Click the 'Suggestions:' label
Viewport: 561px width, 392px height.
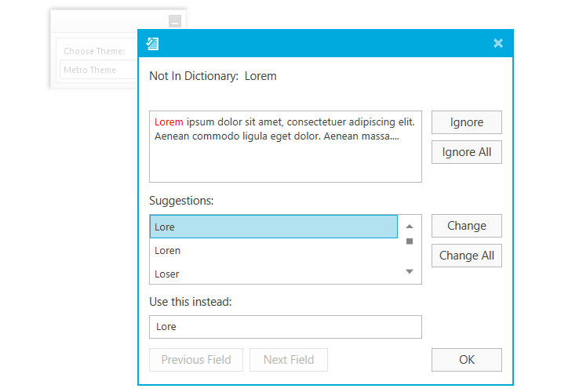pyautogui.click(x=181, y=201)
